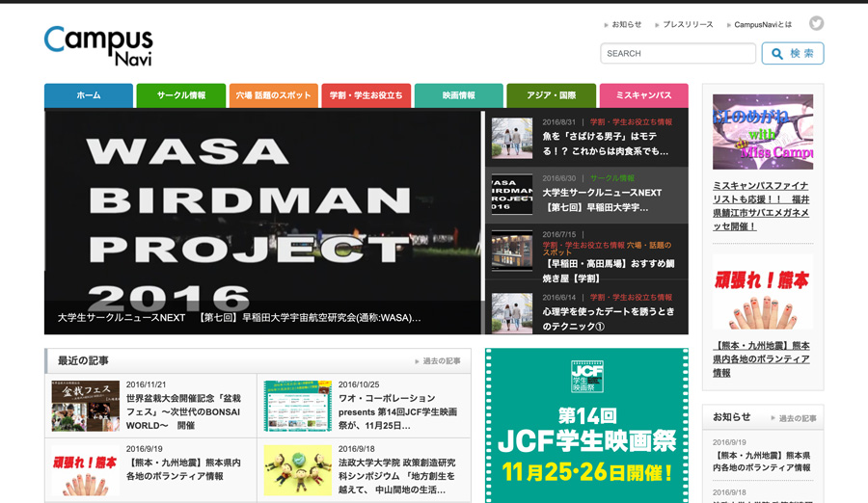Open the JCF学生映画祭 green banner
This screenshot has width=868, height=503.
(586, 426)
